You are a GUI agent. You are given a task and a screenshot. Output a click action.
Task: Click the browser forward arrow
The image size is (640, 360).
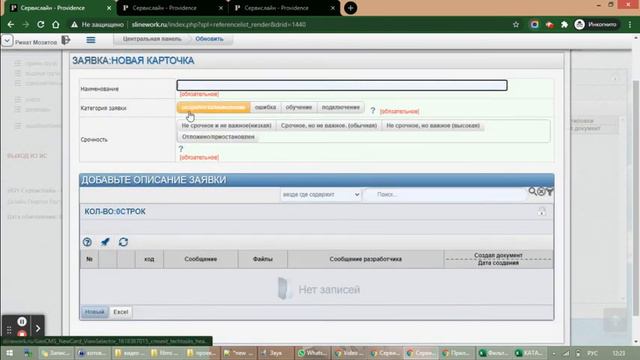(26, 24)
